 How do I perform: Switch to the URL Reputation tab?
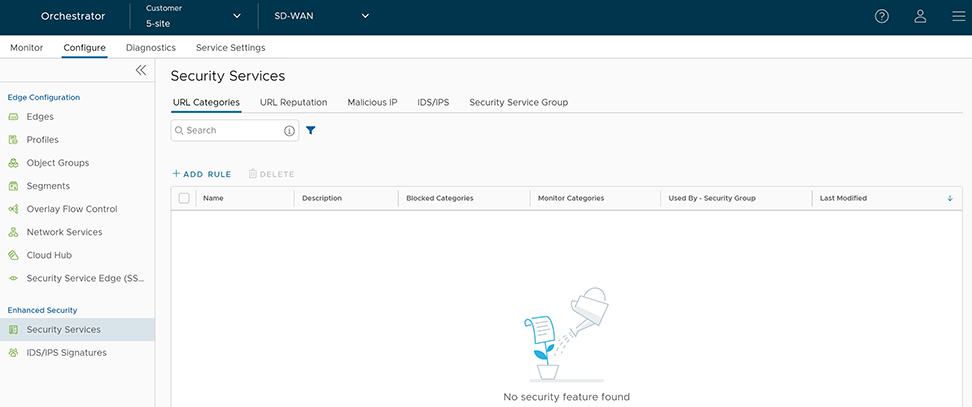click(293, 102)
